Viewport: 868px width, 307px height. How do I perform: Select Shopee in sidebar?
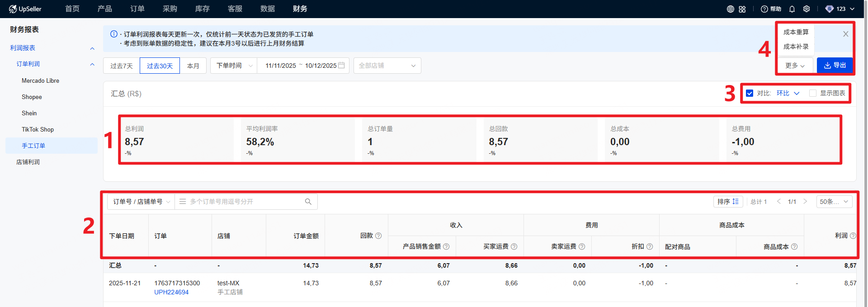click(x=32, y=97)
